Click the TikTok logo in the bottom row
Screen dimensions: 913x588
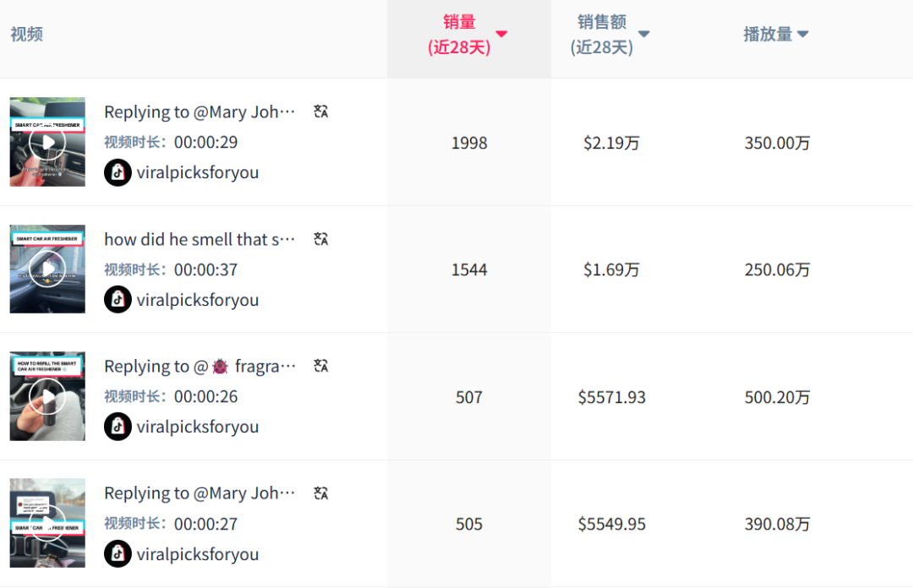[x=118, y=554]
